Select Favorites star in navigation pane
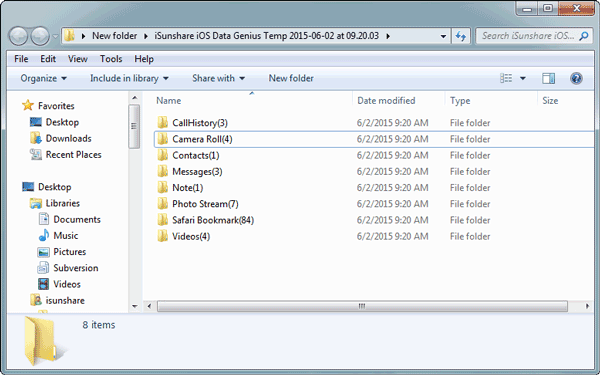Image resolution: width=600 pixels, height=375 pixels. [28, 106]
